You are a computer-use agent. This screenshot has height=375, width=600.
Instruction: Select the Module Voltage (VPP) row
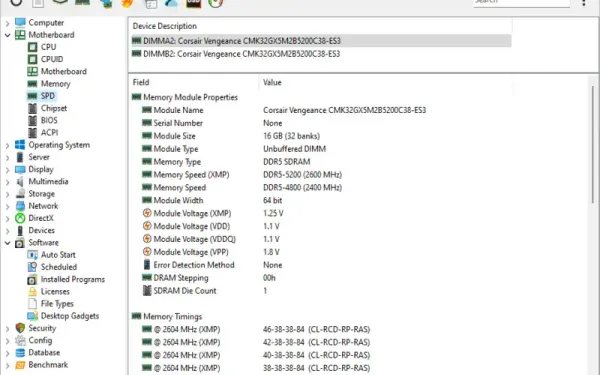click(x=321, y=252)
